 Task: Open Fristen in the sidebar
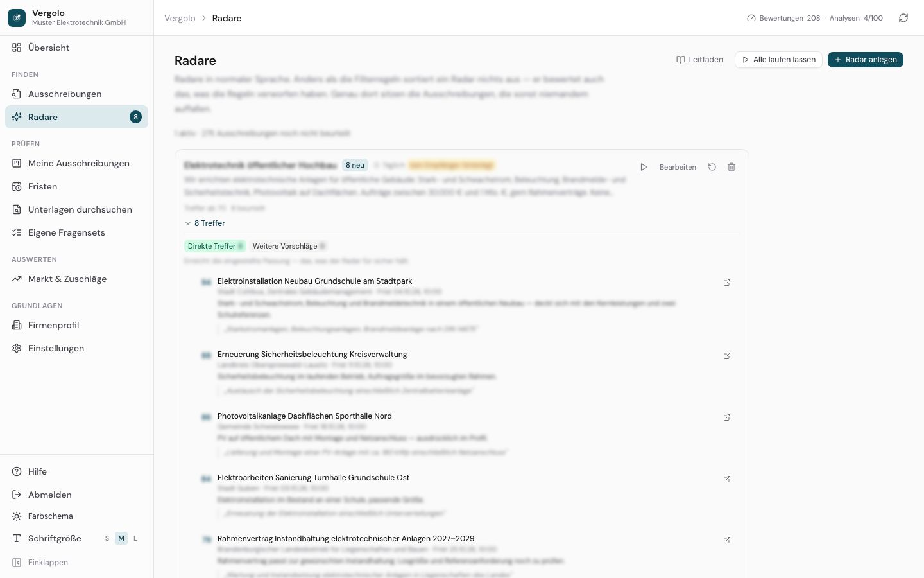point(77,186)
